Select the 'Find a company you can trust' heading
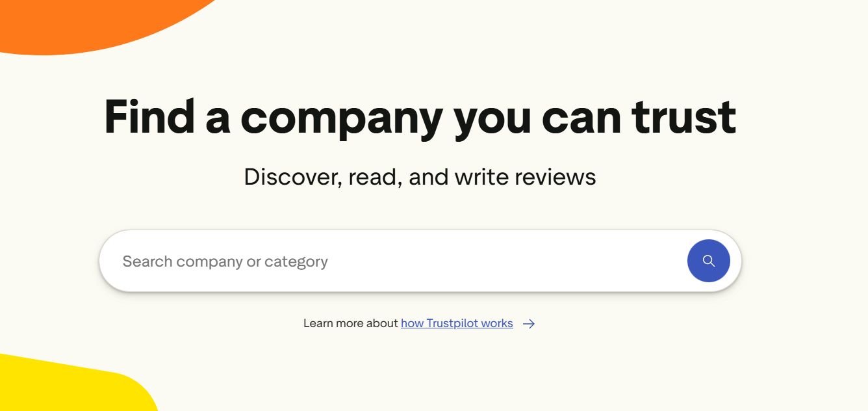Viewport: 868px width, 411px height. pos(420,118)
